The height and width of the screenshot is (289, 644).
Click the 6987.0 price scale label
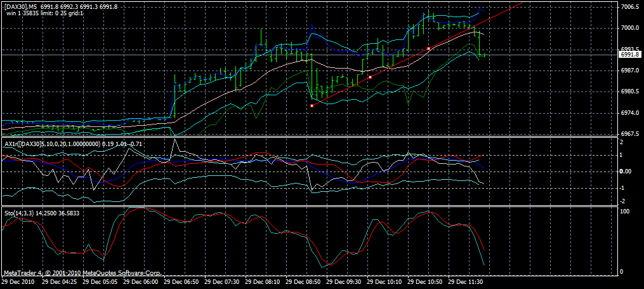pyautogui.click(x=629, y=71)
